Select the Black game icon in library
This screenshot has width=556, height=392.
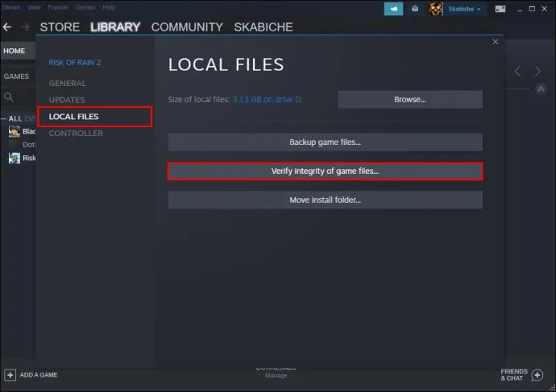coord(15,131)
